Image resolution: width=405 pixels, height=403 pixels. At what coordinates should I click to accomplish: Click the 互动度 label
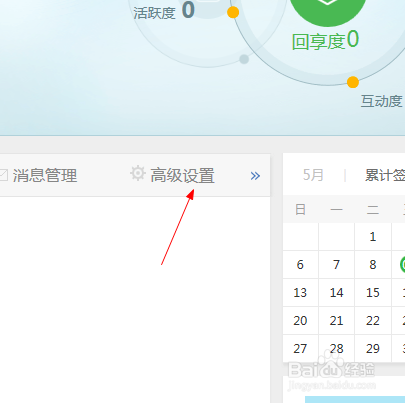381,101
